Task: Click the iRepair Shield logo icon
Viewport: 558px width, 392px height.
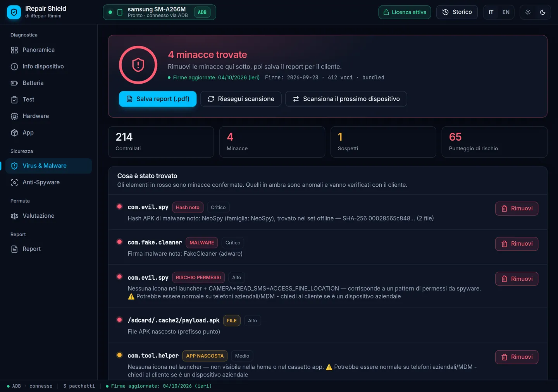Action: pos(14,12)
